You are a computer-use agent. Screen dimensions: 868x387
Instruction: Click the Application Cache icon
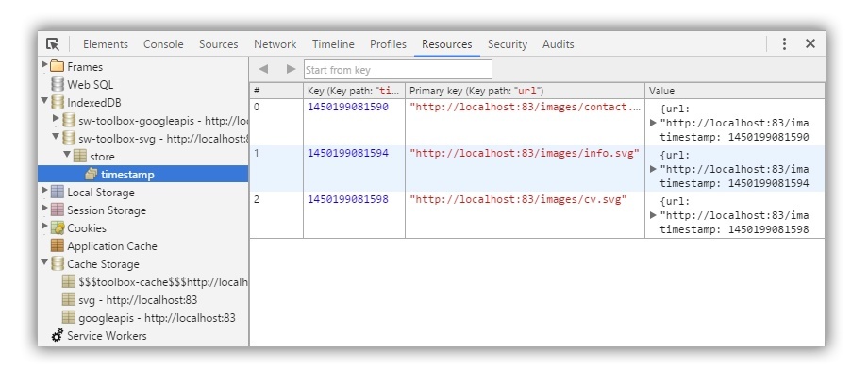[x=57, y=245]
